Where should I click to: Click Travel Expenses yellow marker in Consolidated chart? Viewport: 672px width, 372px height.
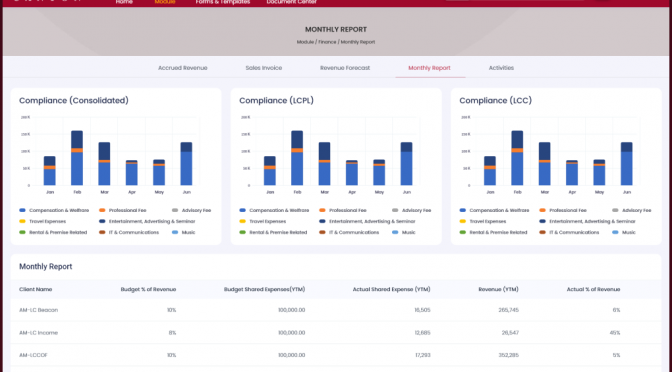pos(22,222)
